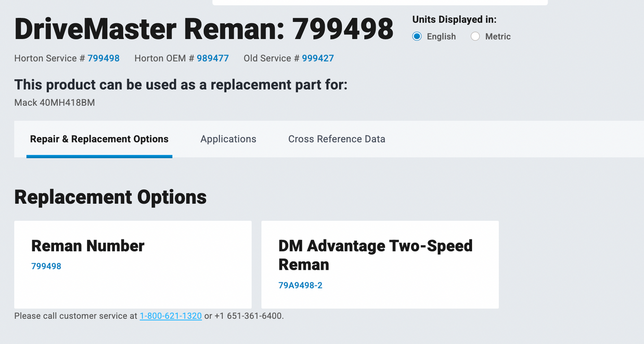Select the English units radio button

[x=417, y=36]
